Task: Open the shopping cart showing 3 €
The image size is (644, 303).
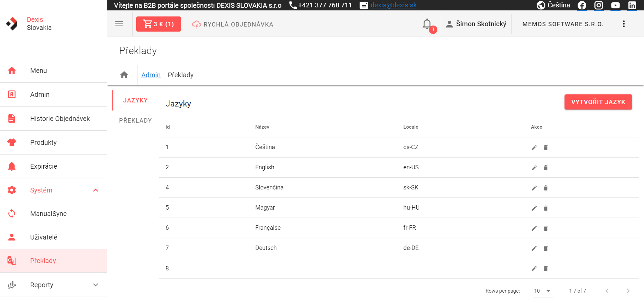Action: click(x=159, y=24)
